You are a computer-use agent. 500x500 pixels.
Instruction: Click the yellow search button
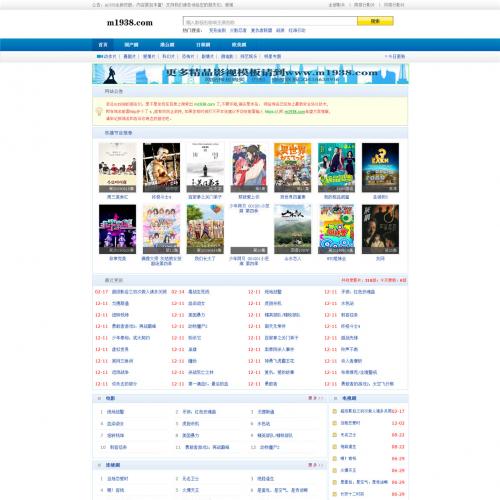(375, 21)
